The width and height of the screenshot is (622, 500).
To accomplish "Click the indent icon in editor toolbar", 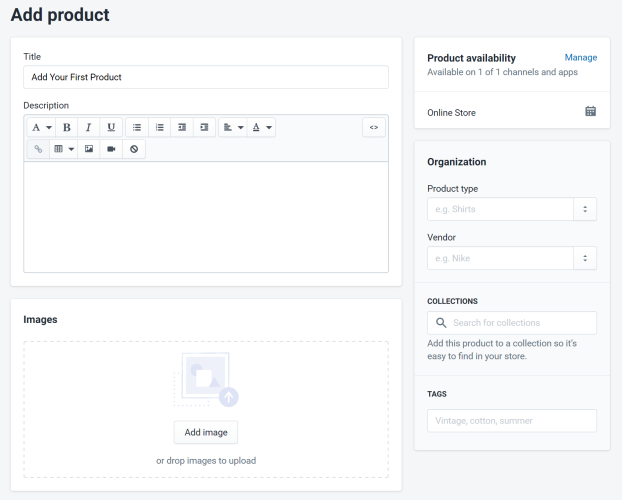I will click(x=204, y=127).
